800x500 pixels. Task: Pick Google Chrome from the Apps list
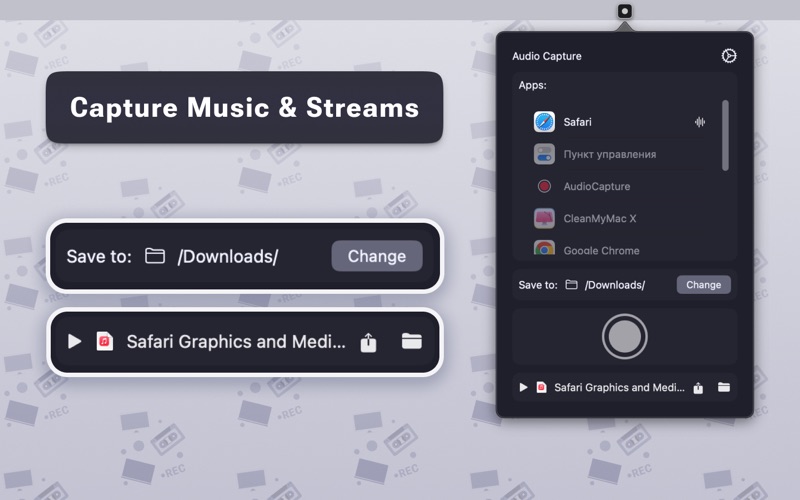(600, 250)
